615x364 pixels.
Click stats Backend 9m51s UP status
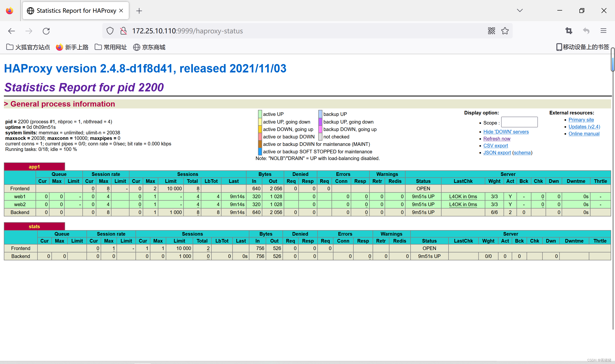coord(429,256)
